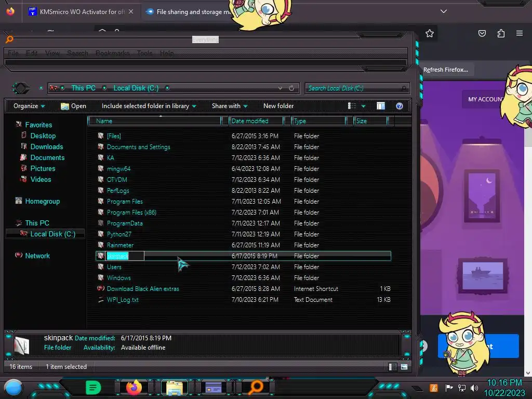Change view layout icon in toolbar
Image resolution: width=532 pixels, height=399 pixels.
click(352, 106)
